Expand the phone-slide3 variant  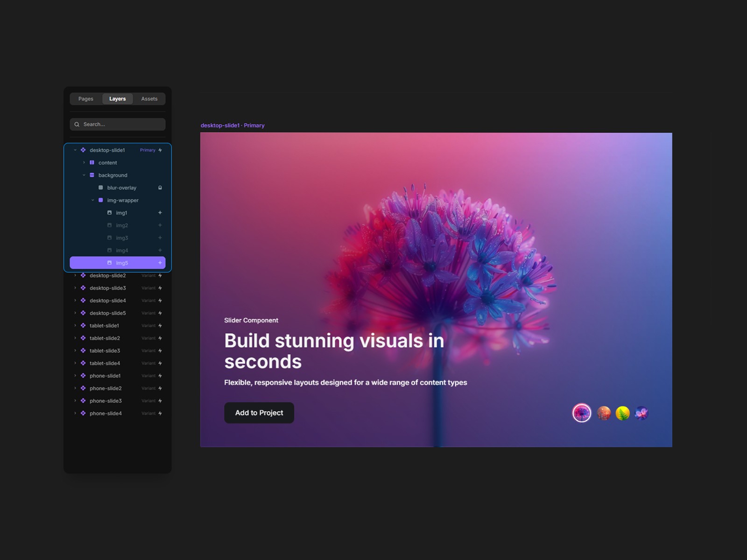[x=75, y=401]
